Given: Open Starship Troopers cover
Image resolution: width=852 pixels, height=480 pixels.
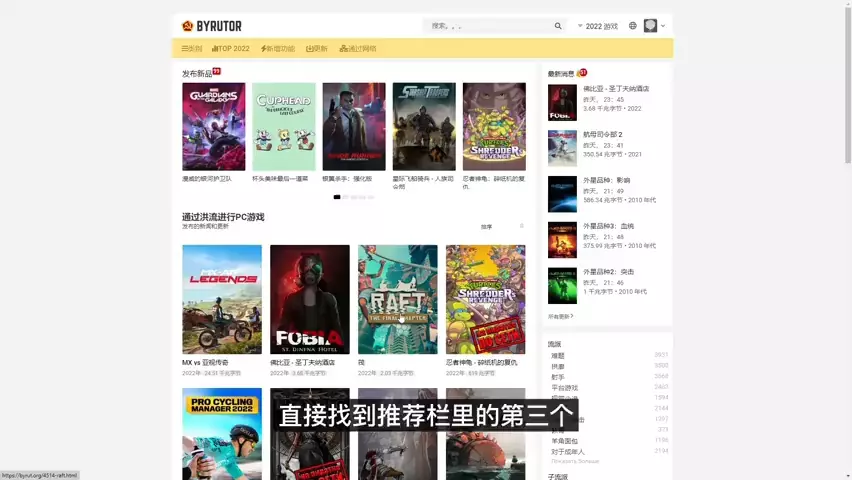Looking at the screenshot, I should click(x=424, y=127).
